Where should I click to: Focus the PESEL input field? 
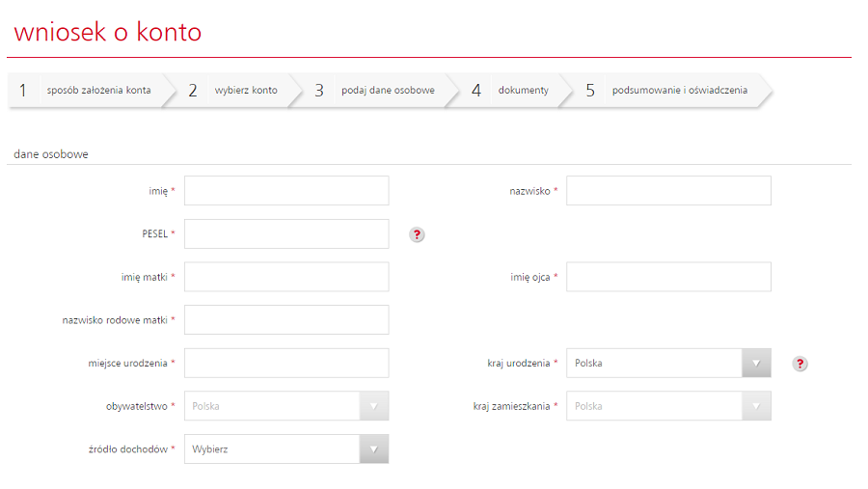click(286, 233)
